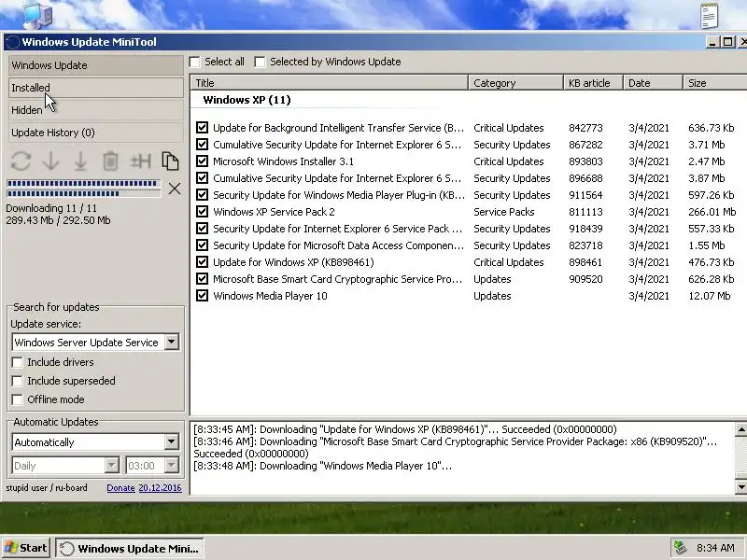This screenshot has width=747, height=560.
Task: Enable Include drivers checkbox
Action: 17,362
